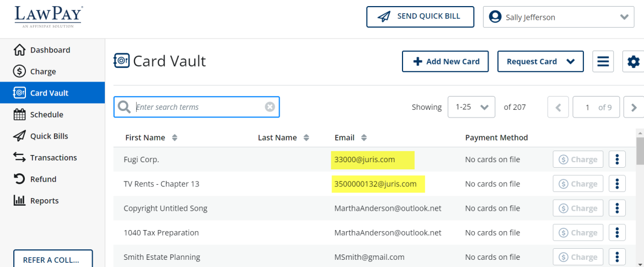Sort by Last Name column

click(283, 138)
